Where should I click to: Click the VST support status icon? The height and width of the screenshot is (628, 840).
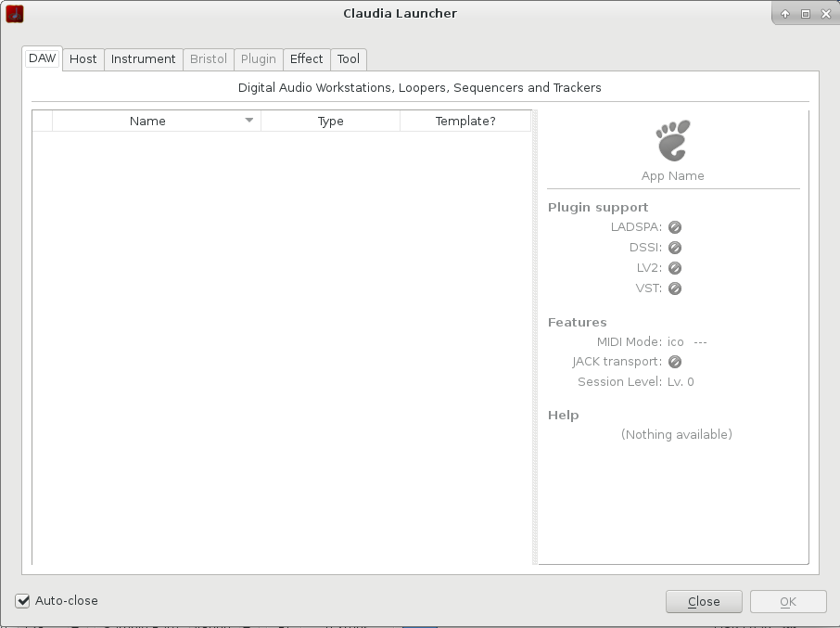pyautogui.click(x=675, y=288)
